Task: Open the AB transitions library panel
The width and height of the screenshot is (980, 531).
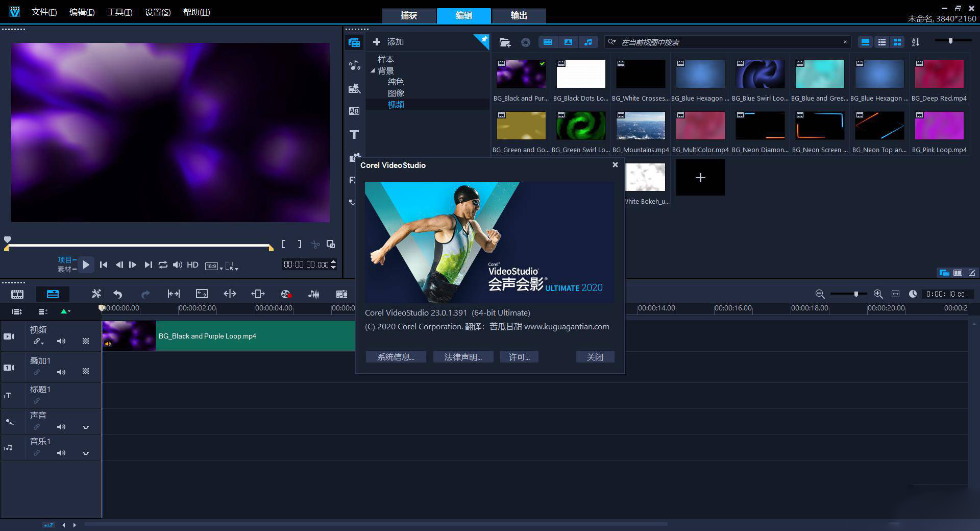Action: tap(354, 111)
